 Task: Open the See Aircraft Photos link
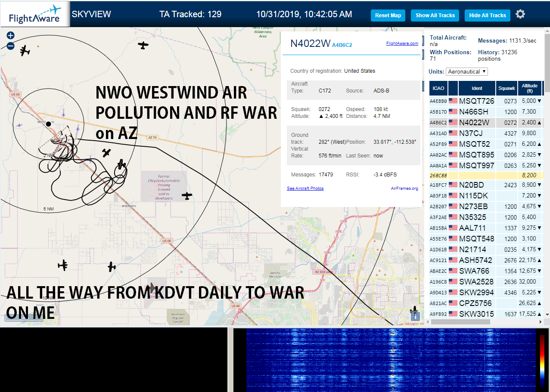[305, 188]
